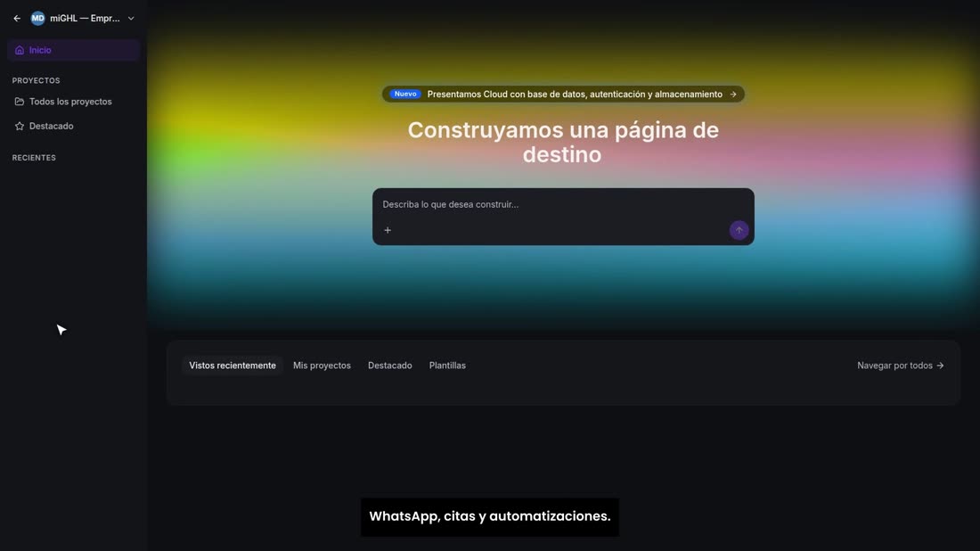Select the Vistos recientemente tab
980x551 pixels.
233,366
